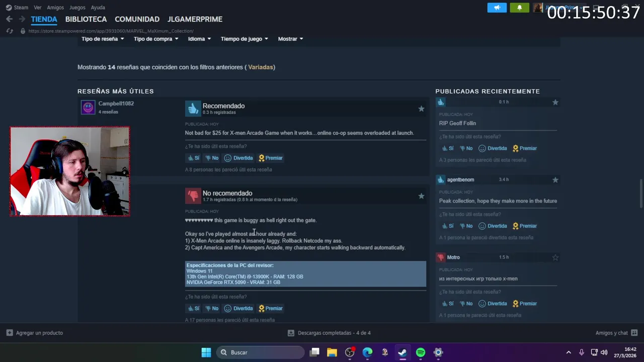Open the Windows Start menu
Image resolution: width=644 pixels, height=362 pixels.
pos(206,352)
